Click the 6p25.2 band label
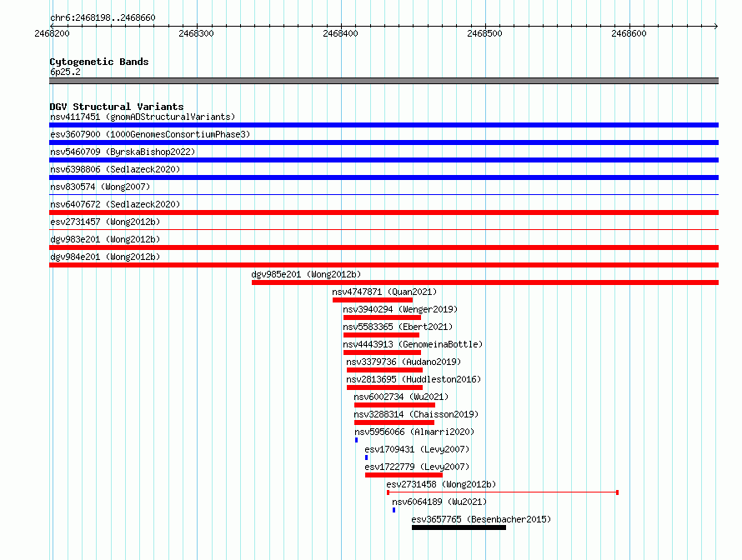This screenshot has height=560, width=742. click(65, 72)
